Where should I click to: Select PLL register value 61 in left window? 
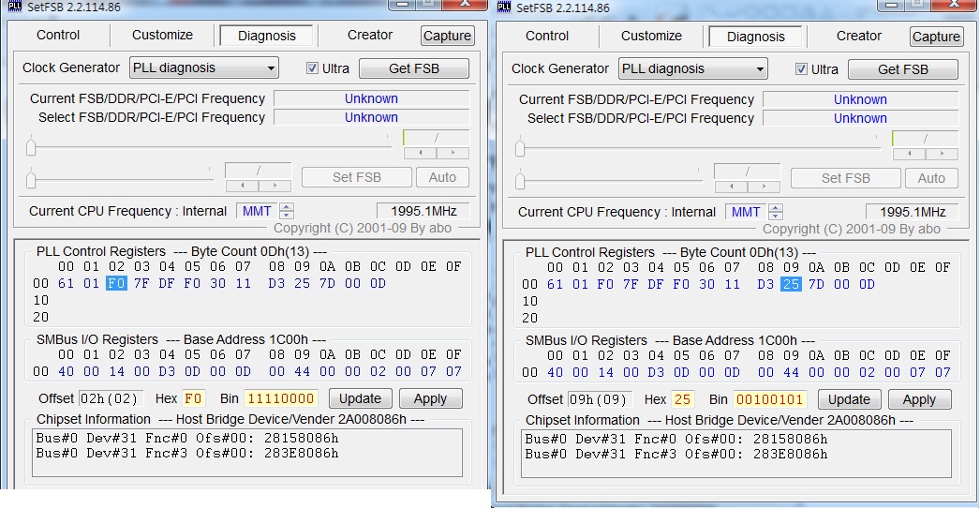(x=66, y=283)
